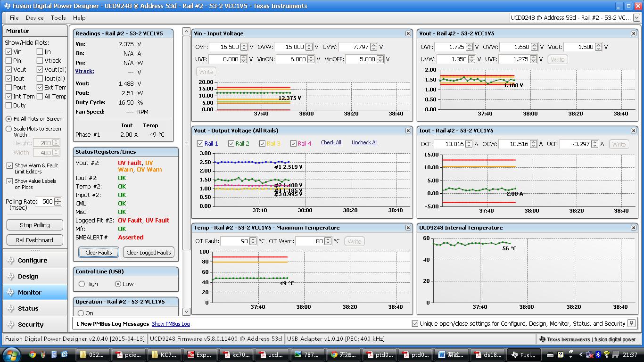Close the UCD9248 Internal Temperature panel
The image size is (644, 362).
click(634, 228)
